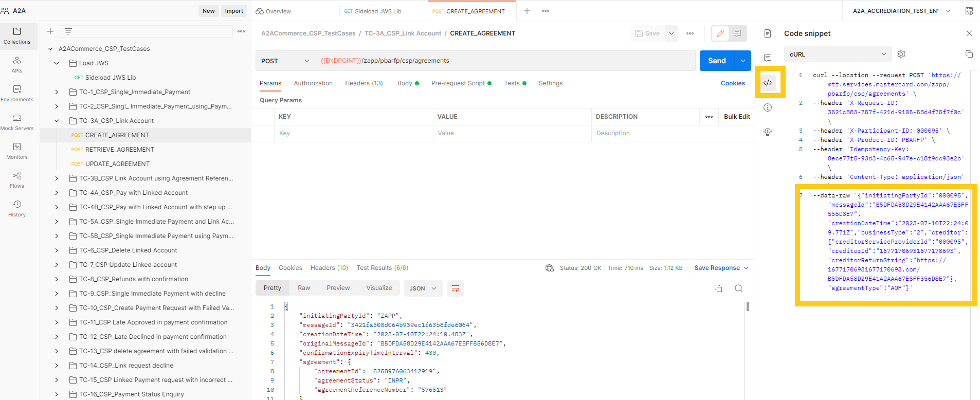This screenshot has height=400, width=980.
Task: Open the Code snippet icon in sidebar
Action: (x=768, y=83)
